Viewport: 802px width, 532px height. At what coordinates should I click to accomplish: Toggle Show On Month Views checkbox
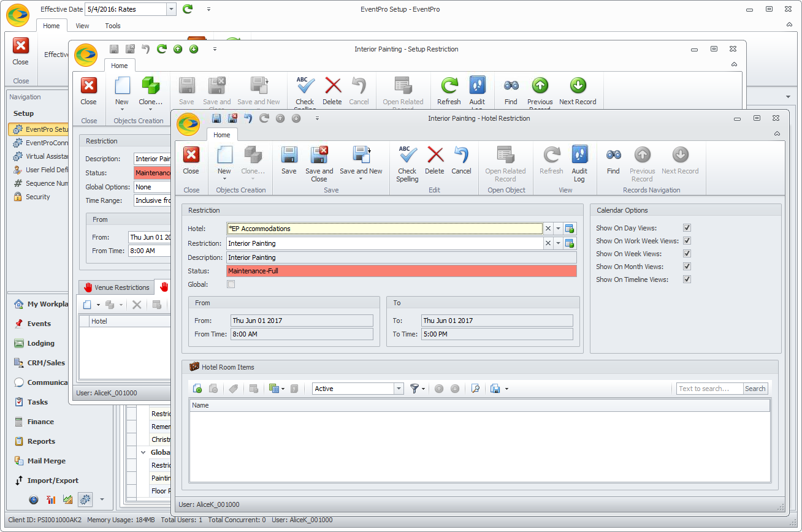(687, 267)
